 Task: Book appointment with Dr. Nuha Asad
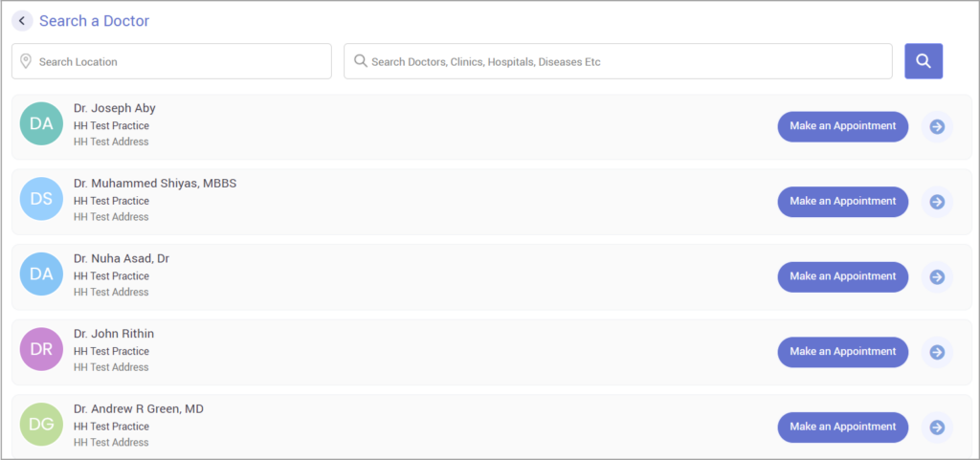[x=842, y=276]
